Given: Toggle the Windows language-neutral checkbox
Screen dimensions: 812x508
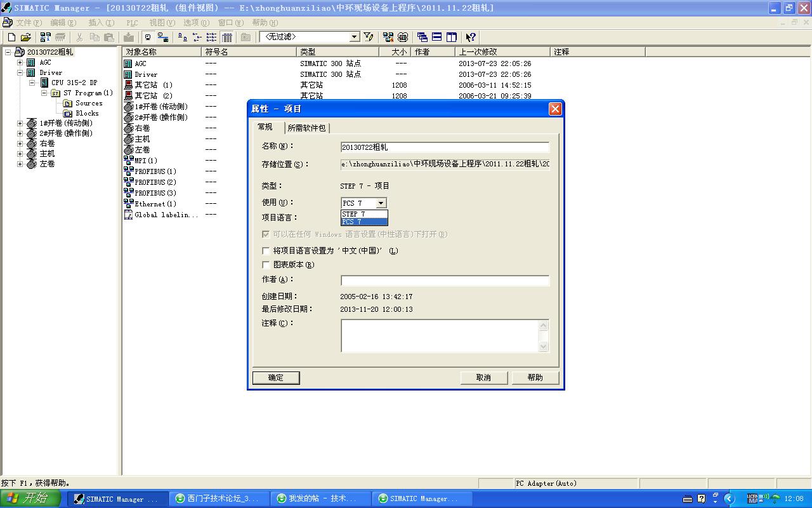Looking at the screenshot, I should 266,234.
